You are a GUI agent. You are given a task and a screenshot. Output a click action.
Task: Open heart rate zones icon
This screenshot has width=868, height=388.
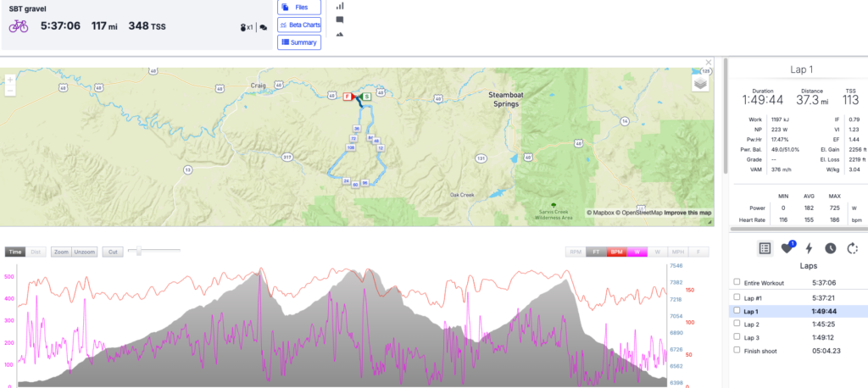tap(786, 248)
